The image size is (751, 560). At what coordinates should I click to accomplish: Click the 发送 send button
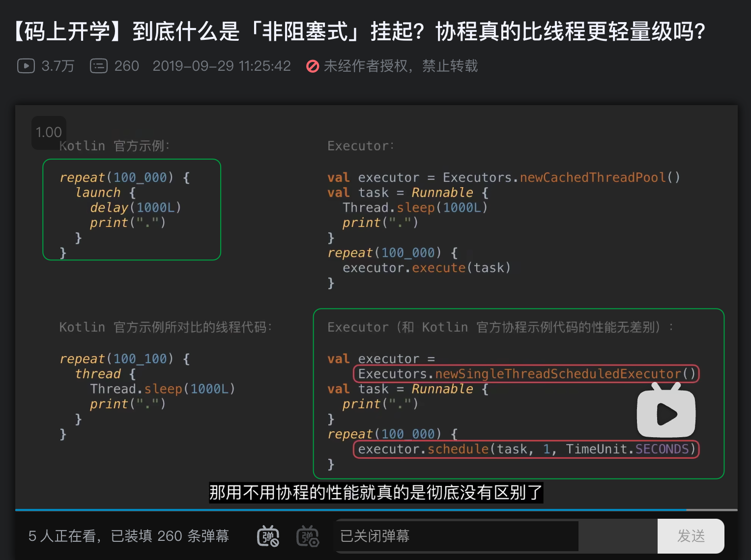click(x=692, y=536)
